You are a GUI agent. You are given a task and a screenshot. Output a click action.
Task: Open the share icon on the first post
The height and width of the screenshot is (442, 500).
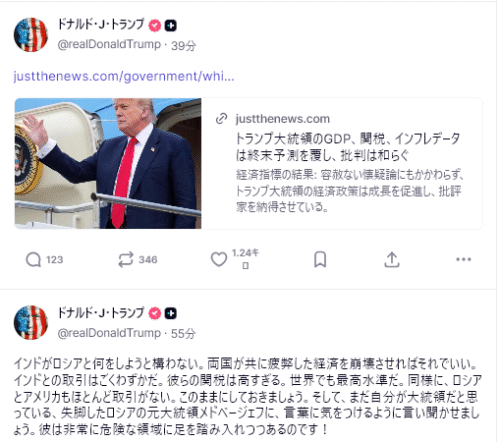(x=392, y=260)
